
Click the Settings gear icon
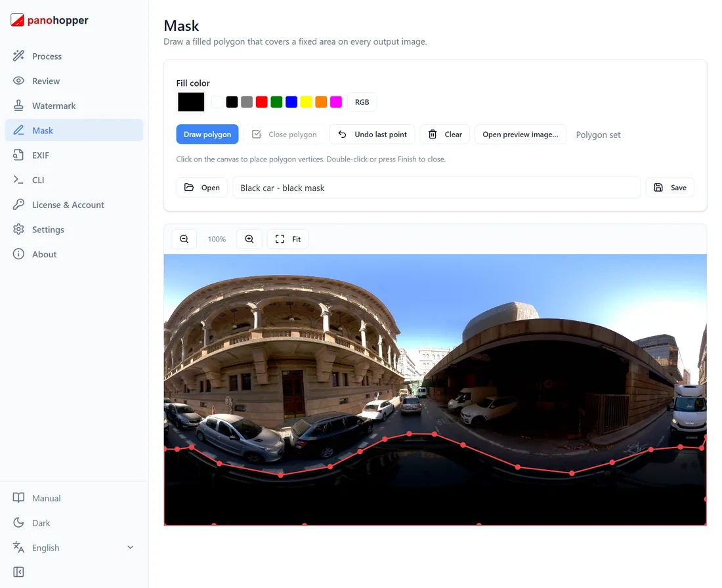(18, 229)
